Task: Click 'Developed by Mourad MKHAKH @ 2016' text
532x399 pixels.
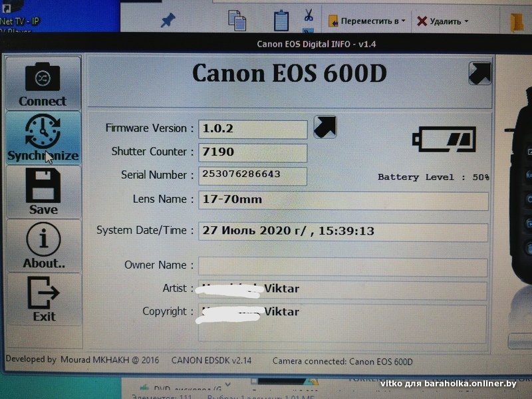Action: (x=82, y=359)
